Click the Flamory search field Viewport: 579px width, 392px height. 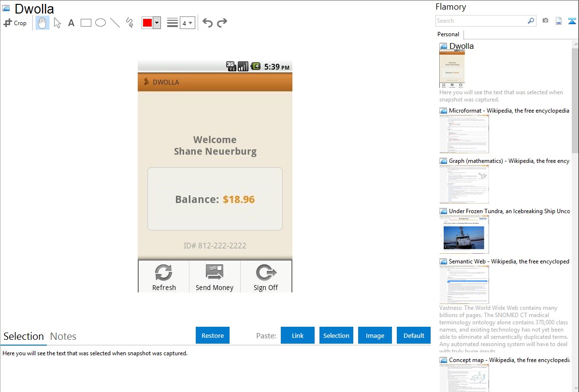481,21
